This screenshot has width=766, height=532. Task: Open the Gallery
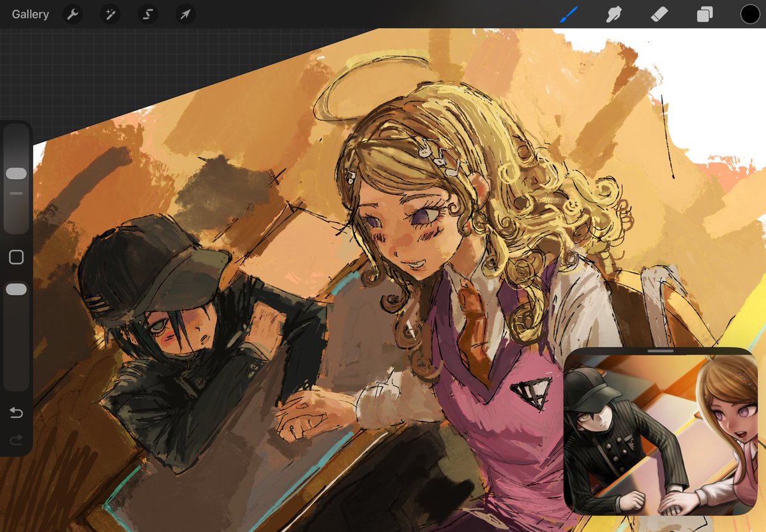click(30, 14)
